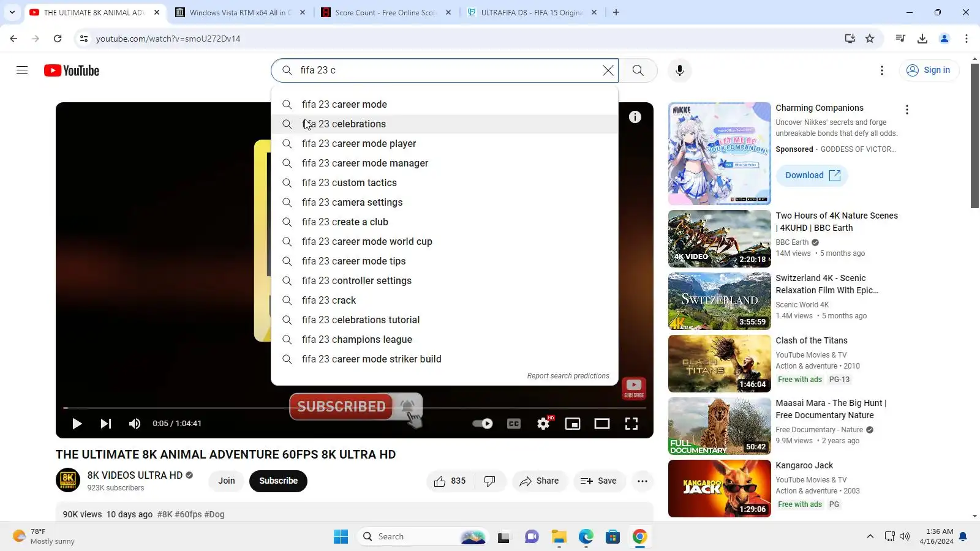Switch to ULTRAFIFA DB tab
The width and height of the screenshot is (980, 551).
point(532,12)
